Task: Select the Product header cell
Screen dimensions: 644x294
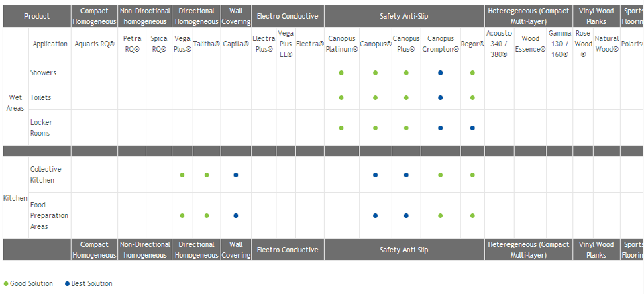Action: click(37, 17)
